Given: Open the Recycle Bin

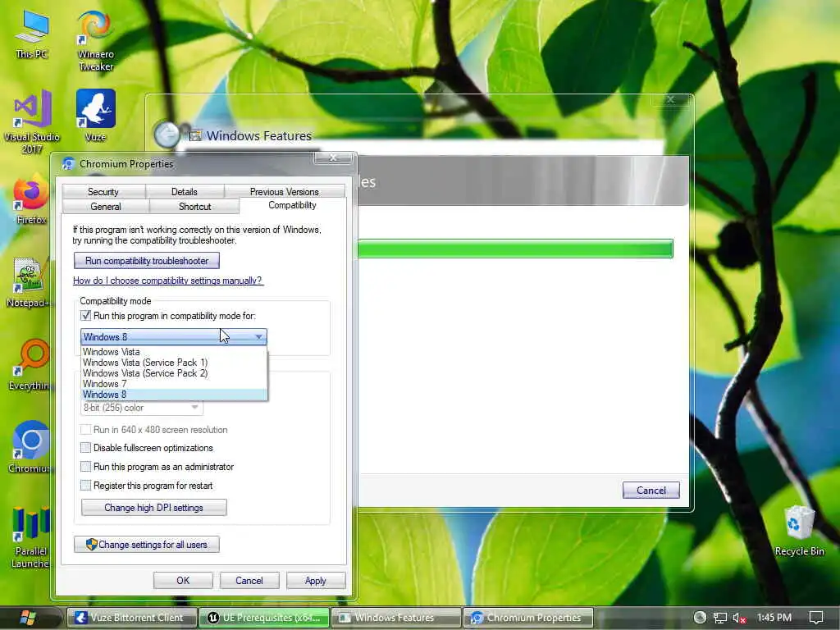Looking at the screenshot, I should [x=799, y=531].
